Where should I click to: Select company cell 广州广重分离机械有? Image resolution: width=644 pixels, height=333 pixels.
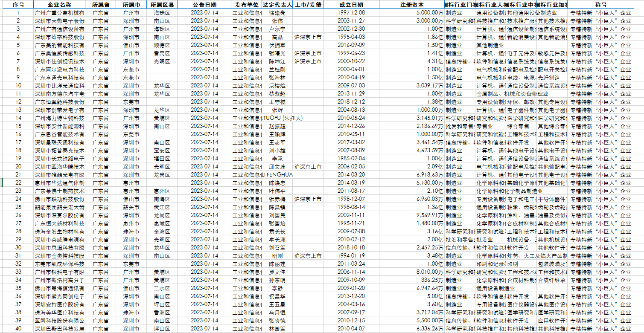(59, 13)
